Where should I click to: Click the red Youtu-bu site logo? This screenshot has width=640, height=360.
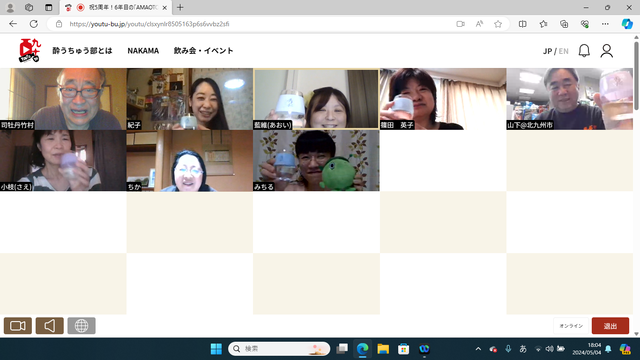[30, 51]
